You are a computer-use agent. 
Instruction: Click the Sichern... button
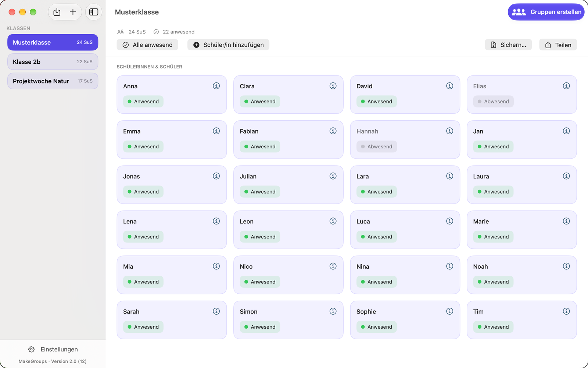tap(508, 45)
